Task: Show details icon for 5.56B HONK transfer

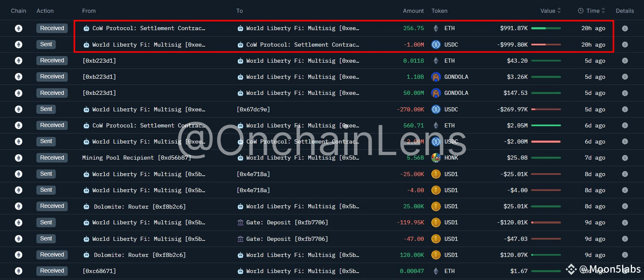Action: [x=625, y=158]
